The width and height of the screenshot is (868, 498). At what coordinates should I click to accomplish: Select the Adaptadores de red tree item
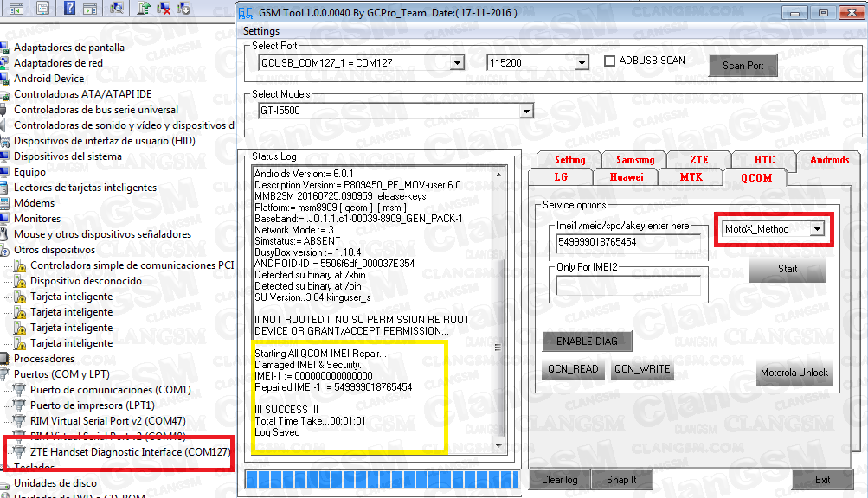tap(58, 63)
